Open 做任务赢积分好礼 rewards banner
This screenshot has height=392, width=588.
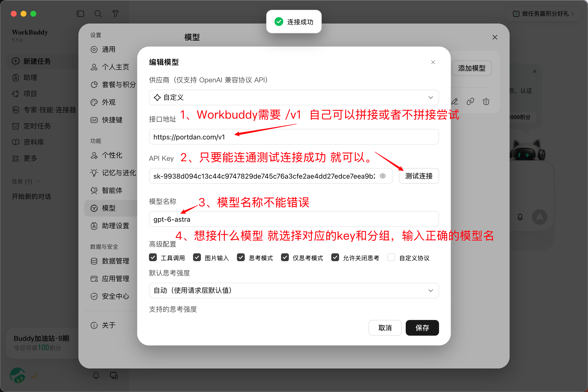point(543,14)
